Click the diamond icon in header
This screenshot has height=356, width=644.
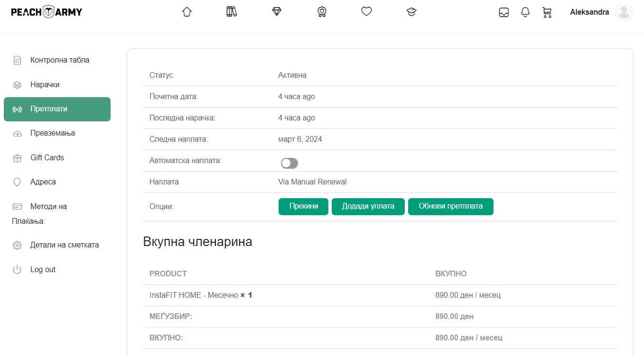click(x=277, y=12)
